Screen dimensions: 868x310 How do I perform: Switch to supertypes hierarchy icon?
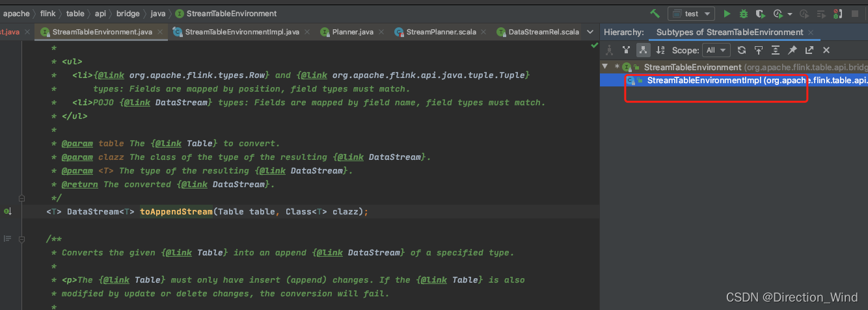click(x=626, y=50)
